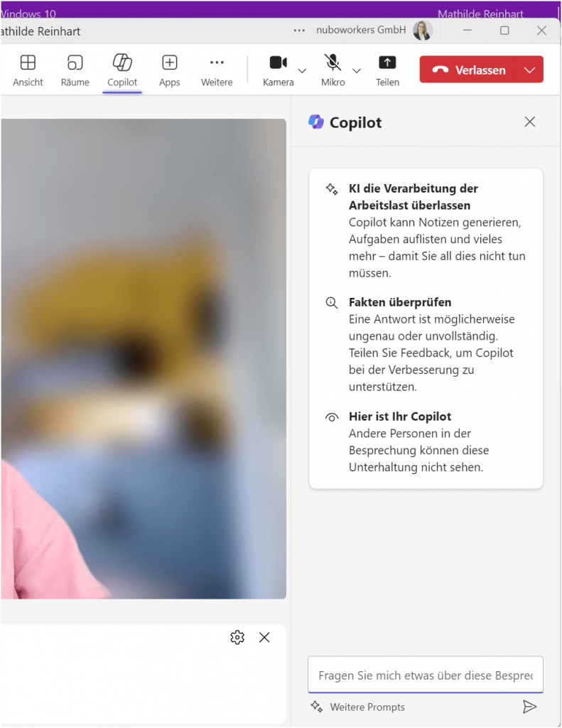The width and height of the screenshot is (562, 728).
Task: Leave the meeting with Verlassen
Action: [468, 70]
